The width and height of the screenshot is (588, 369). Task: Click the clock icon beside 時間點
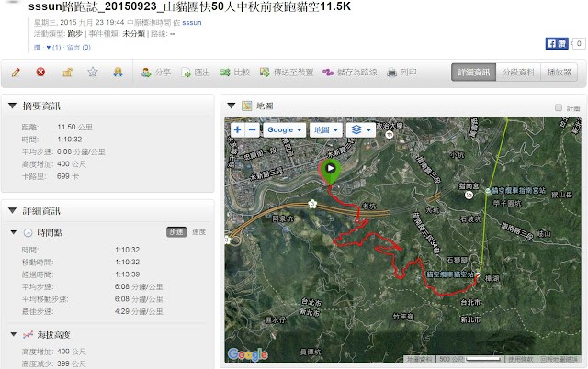pyautogui.click(x=28, y=232)
